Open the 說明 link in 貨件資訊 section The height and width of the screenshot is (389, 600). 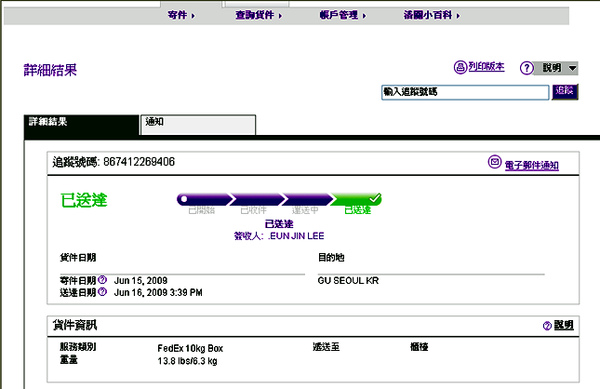(564, 325)
